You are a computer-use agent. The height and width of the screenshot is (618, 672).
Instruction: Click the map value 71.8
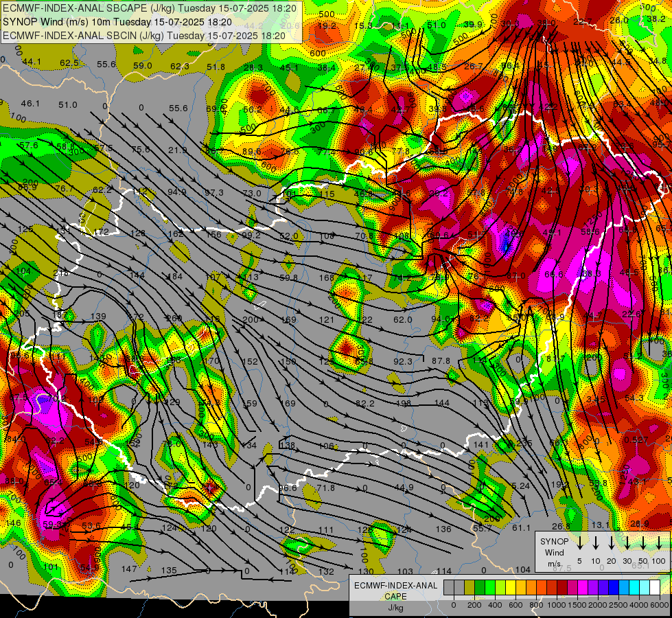326,488
